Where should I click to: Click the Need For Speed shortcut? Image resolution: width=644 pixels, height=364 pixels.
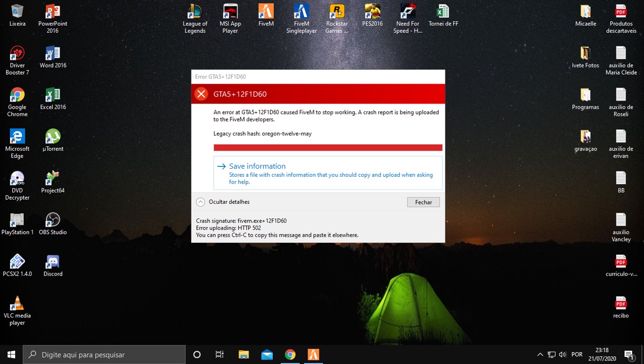coord(408,19)
